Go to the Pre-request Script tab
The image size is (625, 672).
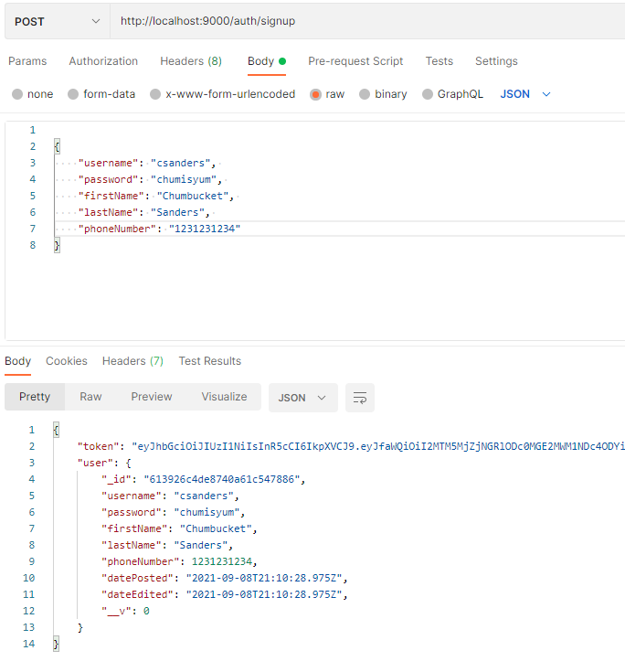[x=355, y=61]
